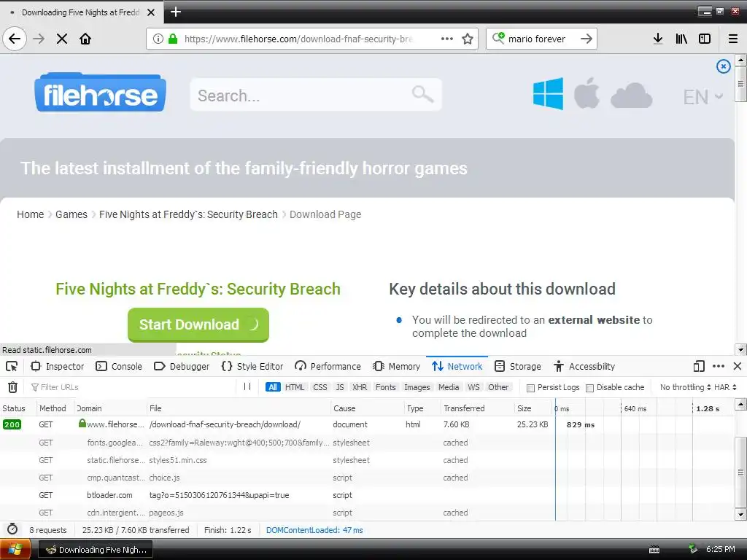Image resolution: width=747 pixels, height=560 pixels.
Task: Open the Firefox hamburger menu
Action: (733, 39)
